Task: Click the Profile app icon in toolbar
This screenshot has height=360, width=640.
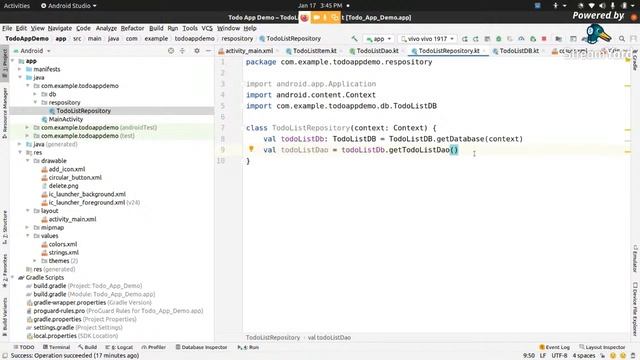Action: click(521, 39)
